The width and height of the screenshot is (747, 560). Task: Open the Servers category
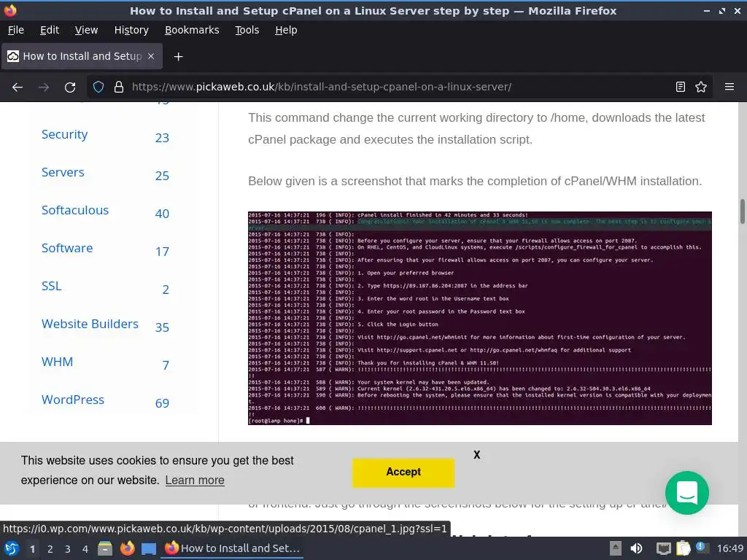pyautogui.click(x=63, y=172)
